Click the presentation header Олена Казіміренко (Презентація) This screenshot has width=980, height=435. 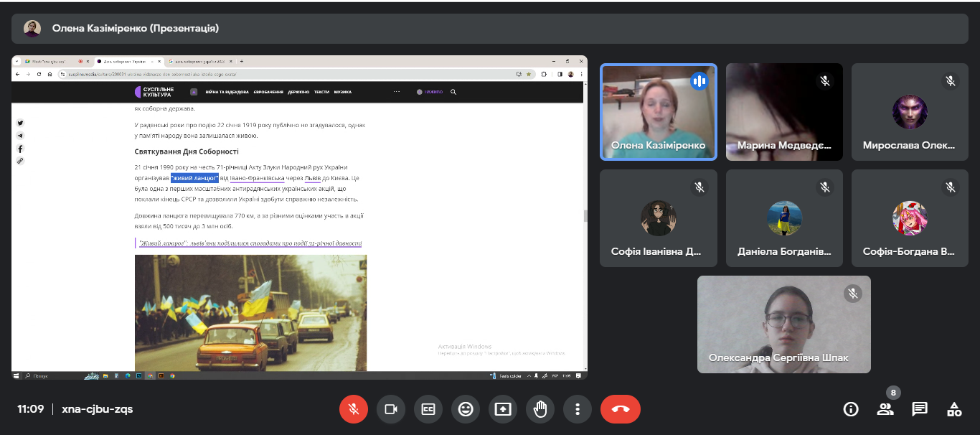click(x=136, y=29)
